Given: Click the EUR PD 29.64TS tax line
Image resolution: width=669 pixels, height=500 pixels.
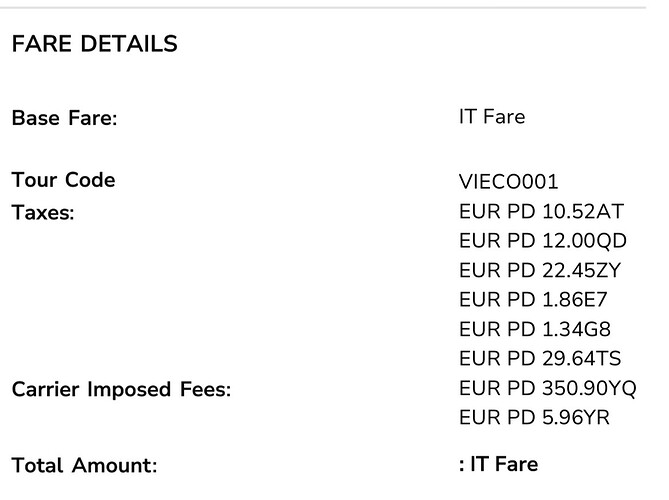Looking at the screenshot, I should (x=540, y=358).
